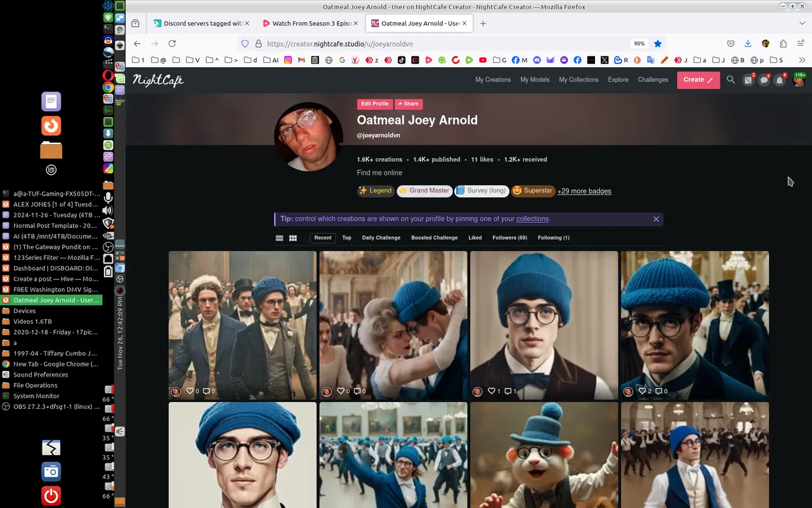Open the 'G' bookmarks folder
This screenshot has height=508, width=812.
(499, 60)
